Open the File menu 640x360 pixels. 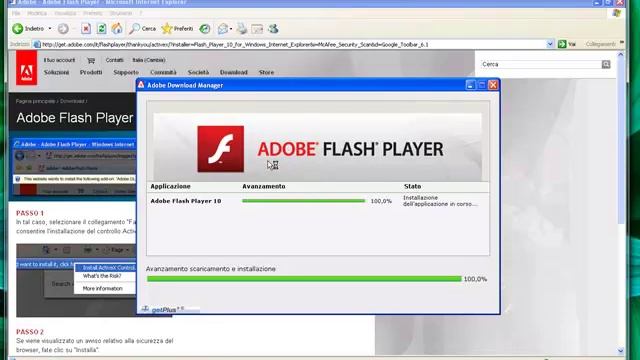pyautogui.click(x=16, y=13)
